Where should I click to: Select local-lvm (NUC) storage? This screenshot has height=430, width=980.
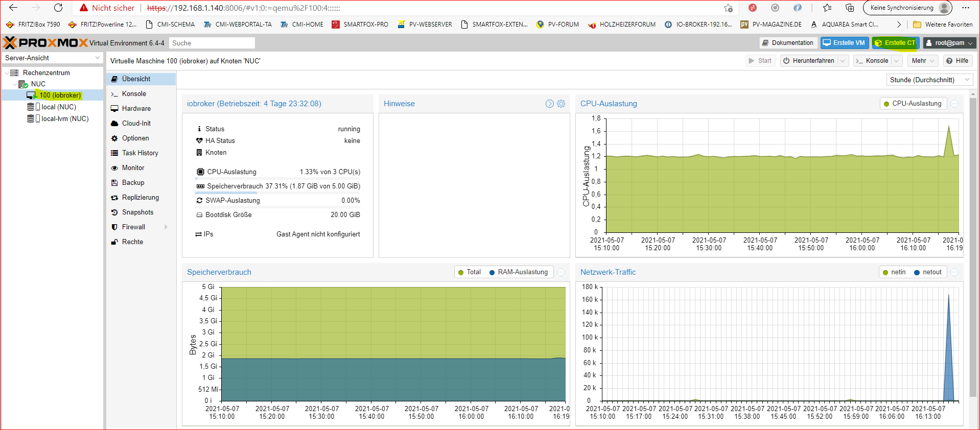pyautogui.click(x=65, y=118)
